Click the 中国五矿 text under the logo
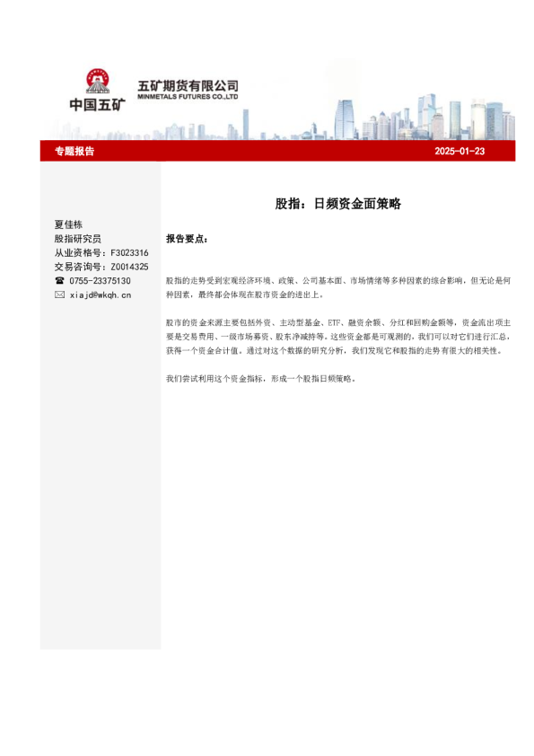Viewport: 534px width, 756px height. (97, 105)
